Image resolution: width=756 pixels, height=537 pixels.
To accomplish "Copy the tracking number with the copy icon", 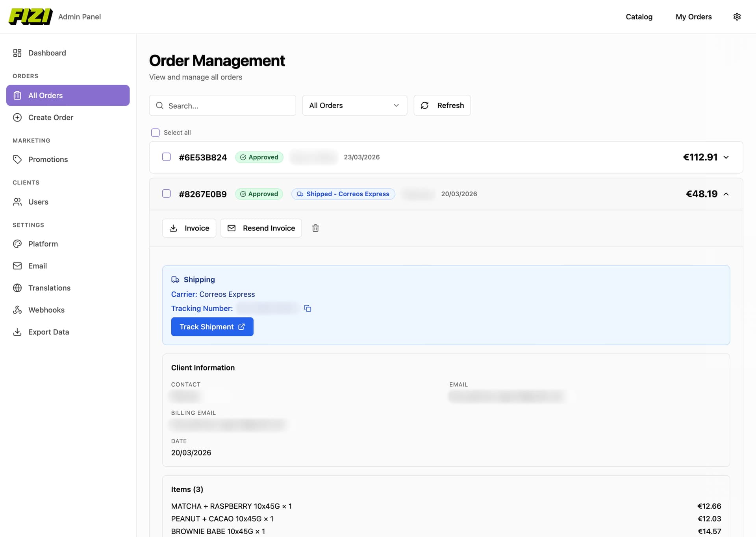I will pos(308,308).
